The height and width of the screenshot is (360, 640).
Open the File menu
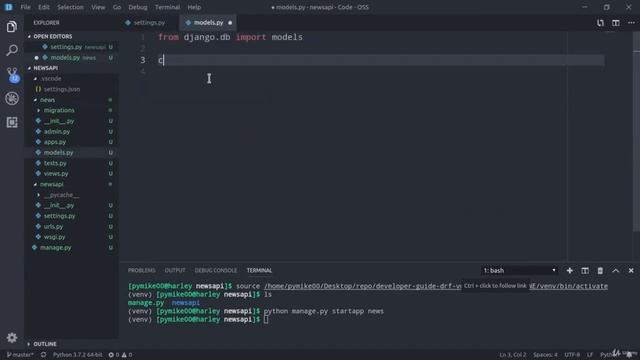pyautogui.click(x=25, y=7)
